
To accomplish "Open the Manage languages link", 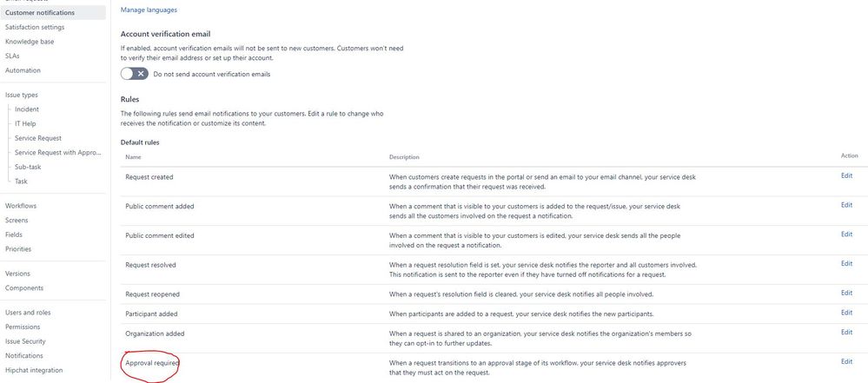I will pyautogui.click(x=149, y=10).
